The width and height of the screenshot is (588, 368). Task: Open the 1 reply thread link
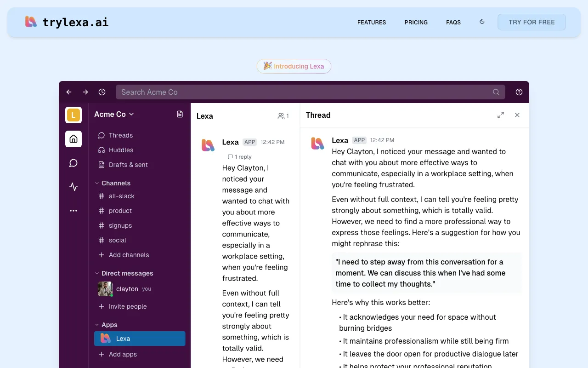240,157
